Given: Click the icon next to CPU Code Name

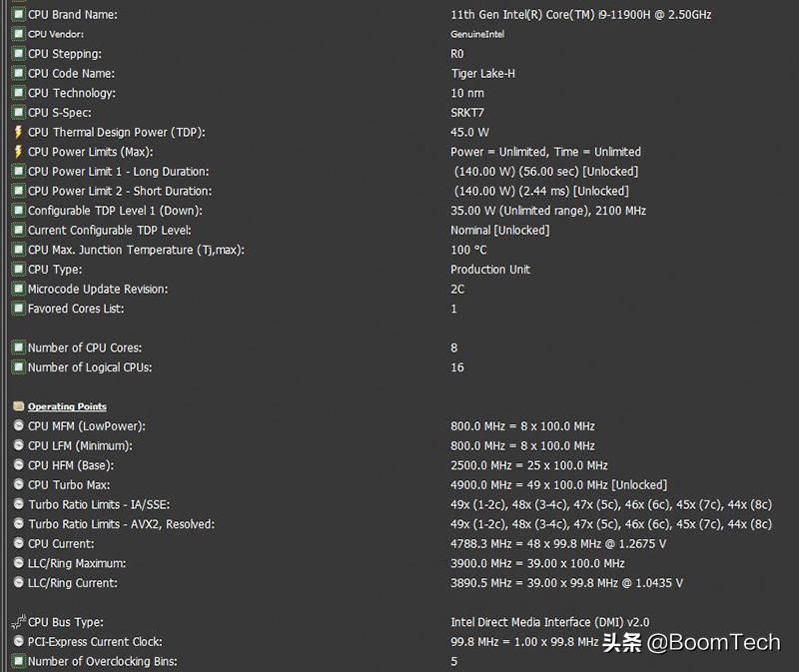Looking at the screenshot, I should click(18, 74).
